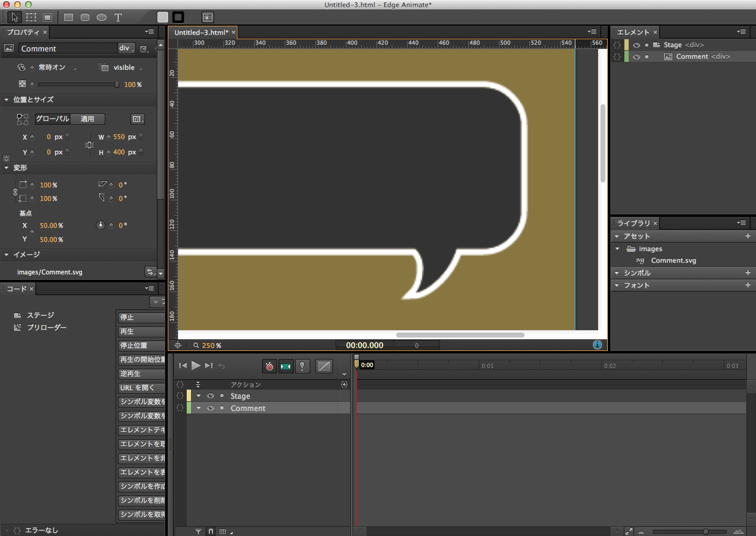Adjust the opacity slider
The width and height of the screenshot is (756, 536).
78,85
